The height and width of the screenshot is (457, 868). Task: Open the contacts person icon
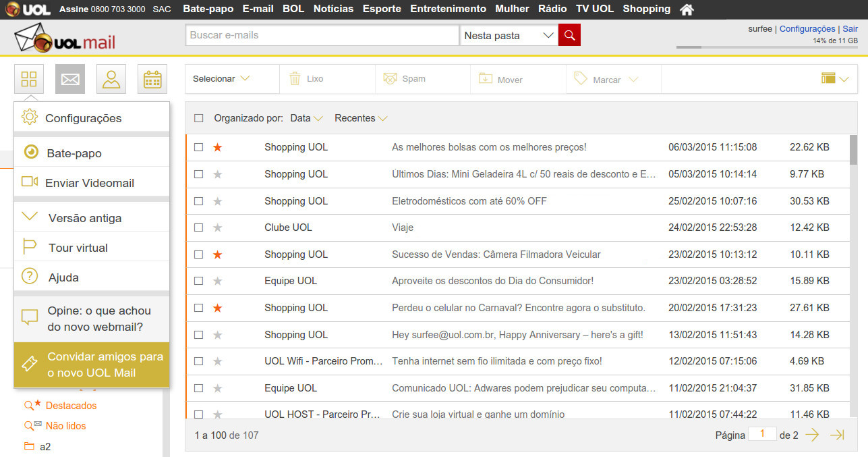coord(111,80)
